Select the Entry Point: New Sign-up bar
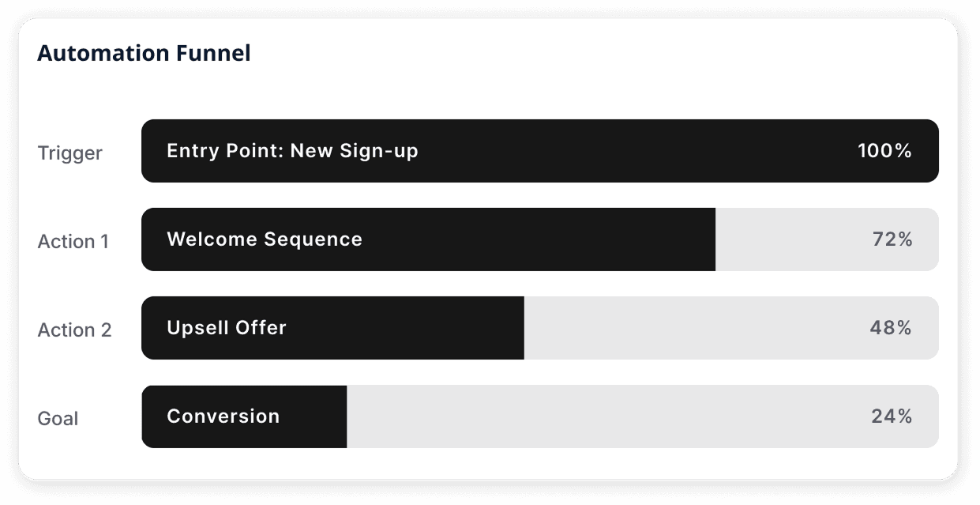980x505 pixels. [x=540, y=151]
